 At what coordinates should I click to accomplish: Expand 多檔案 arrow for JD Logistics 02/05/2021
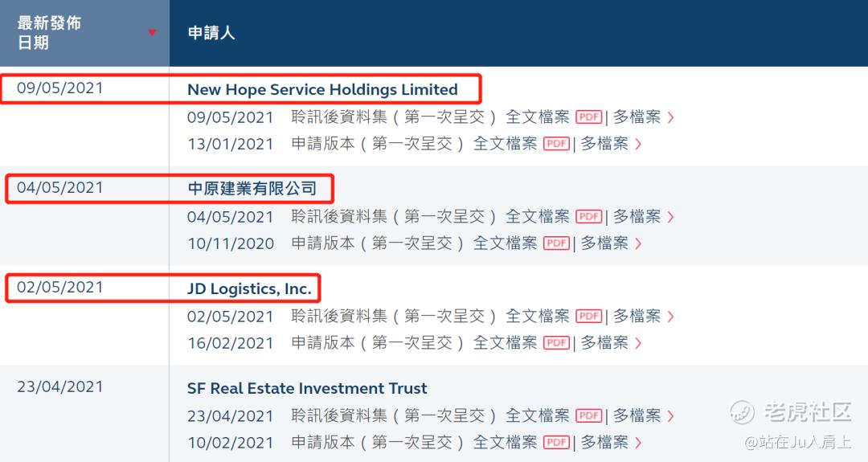(x=671, y=317)
